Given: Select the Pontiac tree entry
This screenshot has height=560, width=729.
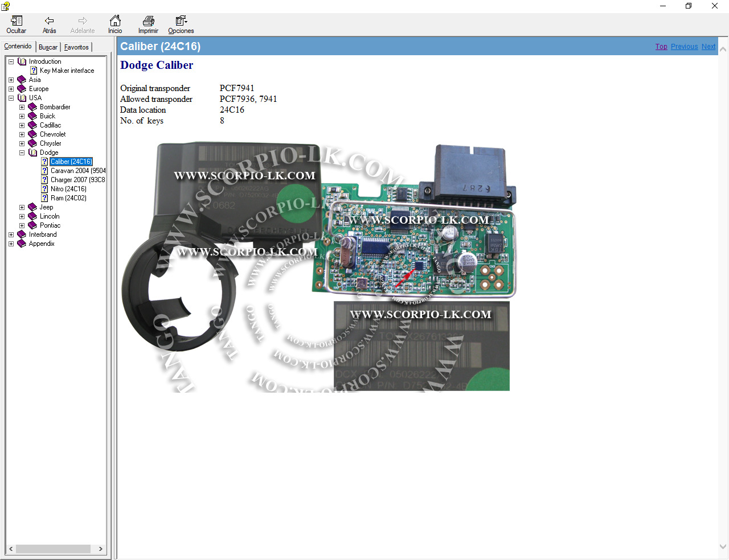Looking at the screenshot, I should pos(50,225).
